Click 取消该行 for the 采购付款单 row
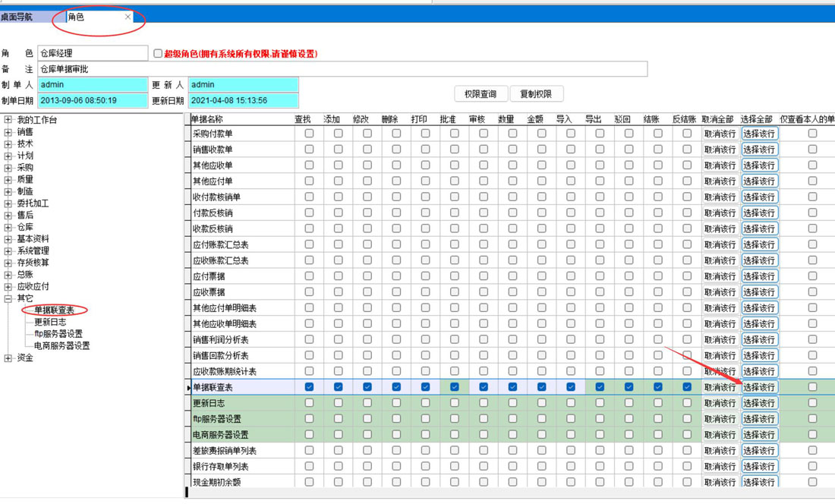 [x=719, y=134]
